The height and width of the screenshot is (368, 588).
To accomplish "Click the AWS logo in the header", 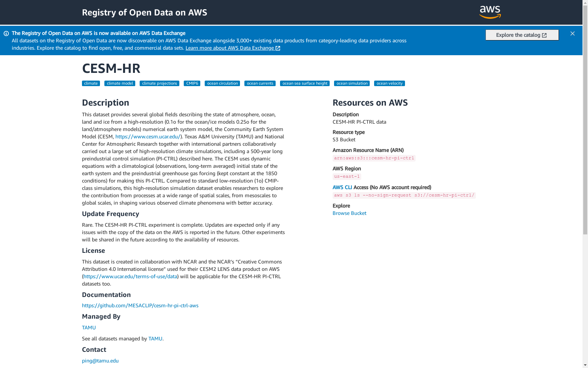I will 490,12.
